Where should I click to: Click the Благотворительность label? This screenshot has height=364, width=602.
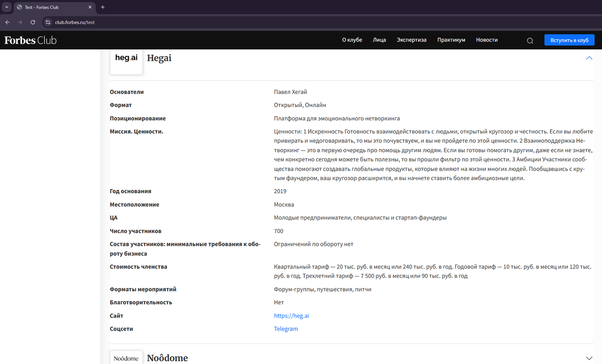pos(141,302)
